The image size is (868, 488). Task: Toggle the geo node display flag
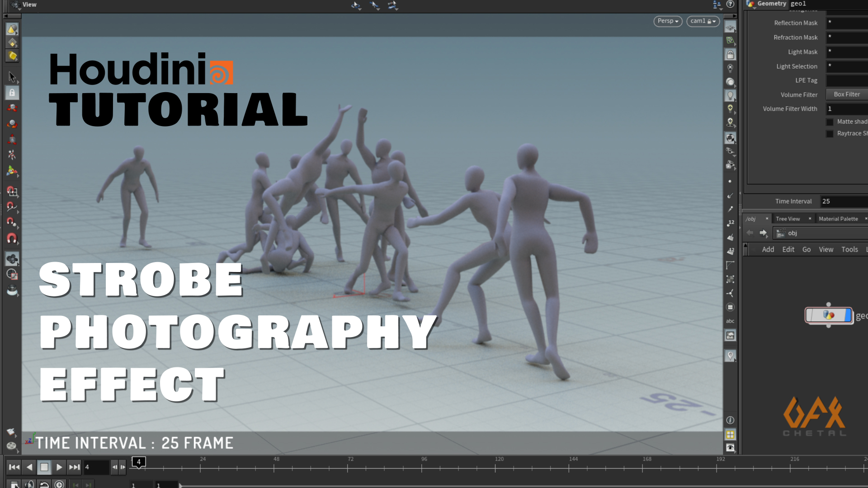pos(848,315)
